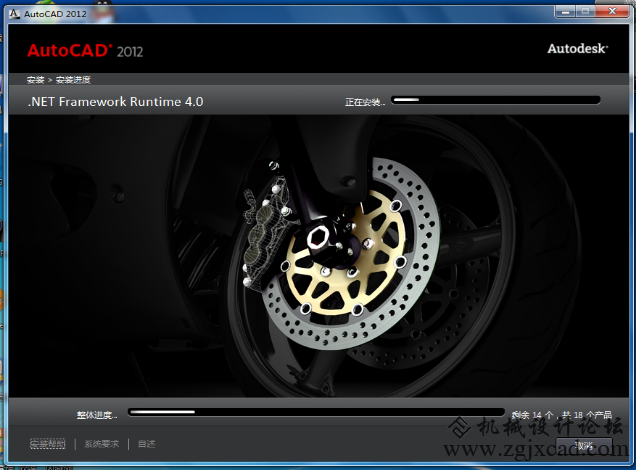Click the .NET Framework Runtime 4.0 label
Viewport: 636px width, 470px height.
pos(115,101)
